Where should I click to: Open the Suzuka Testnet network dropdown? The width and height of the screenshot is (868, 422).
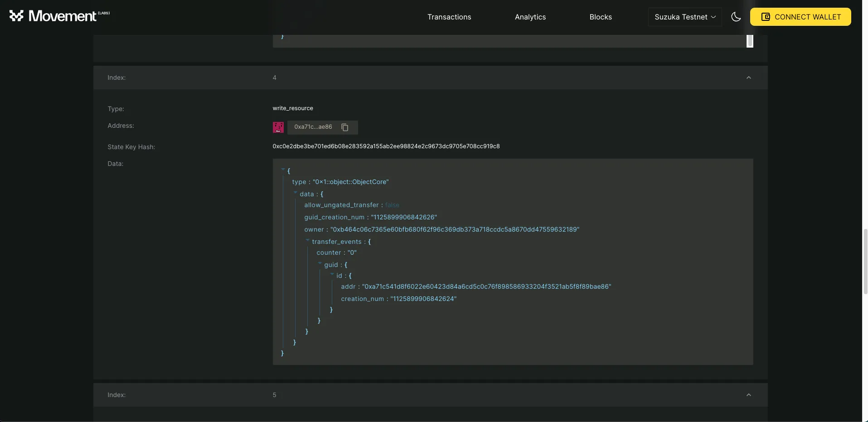685,17
